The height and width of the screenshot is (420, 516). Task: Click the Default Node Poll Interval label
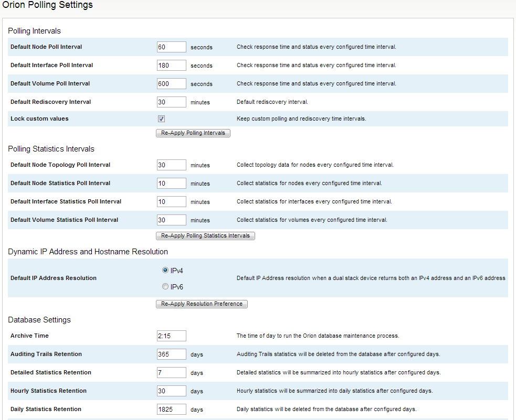(x=46, y=47)
